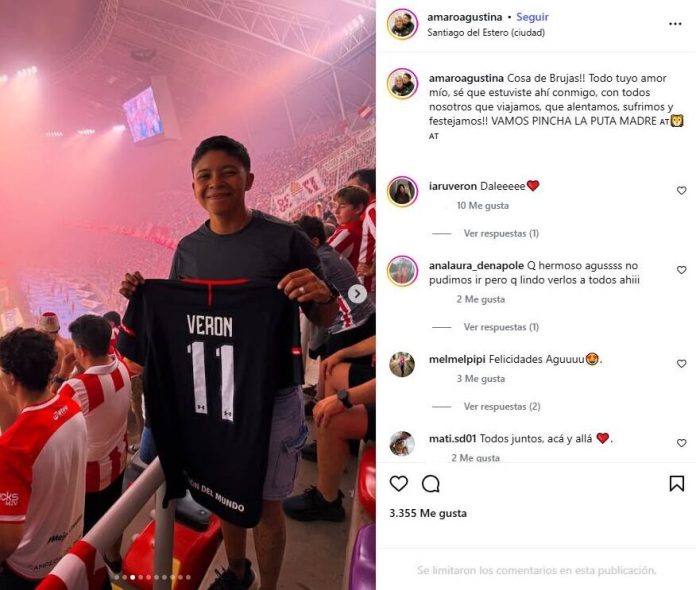Open Santiago del Estero location link
The image size is (696, 590).
pos(486,32)
